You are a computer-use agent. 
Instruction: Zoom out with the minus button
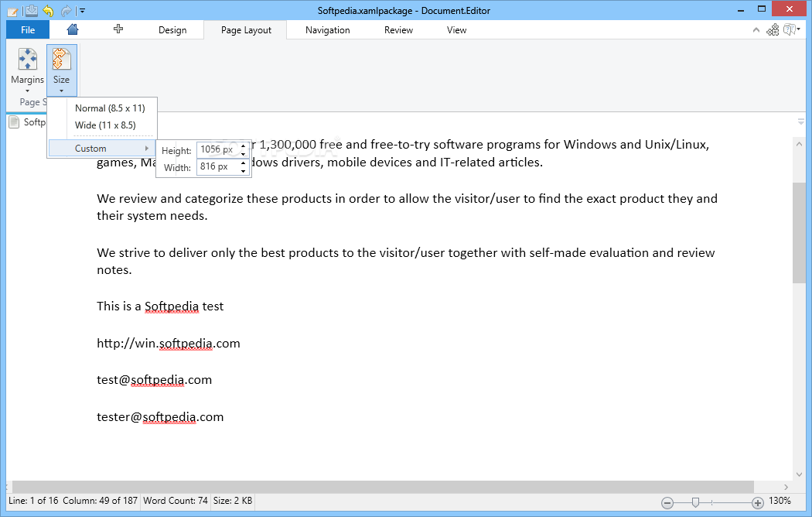pos(667,502)
